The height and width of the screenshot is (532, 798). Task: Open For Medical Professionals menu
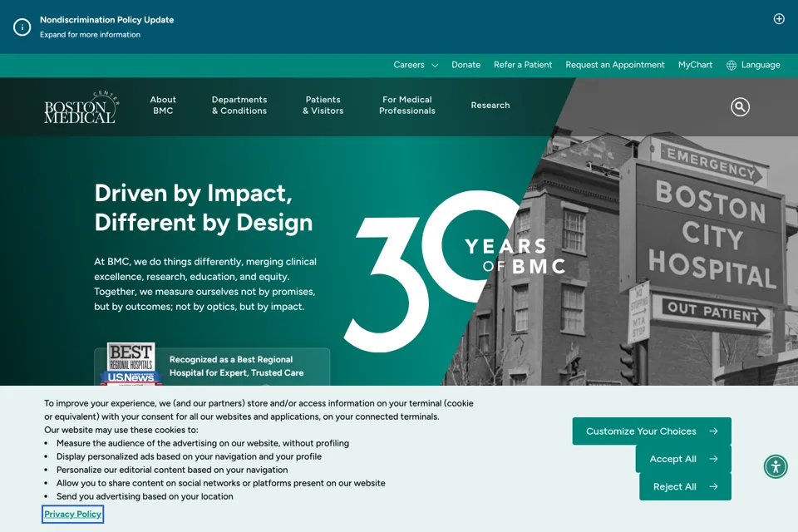(407, 105)
